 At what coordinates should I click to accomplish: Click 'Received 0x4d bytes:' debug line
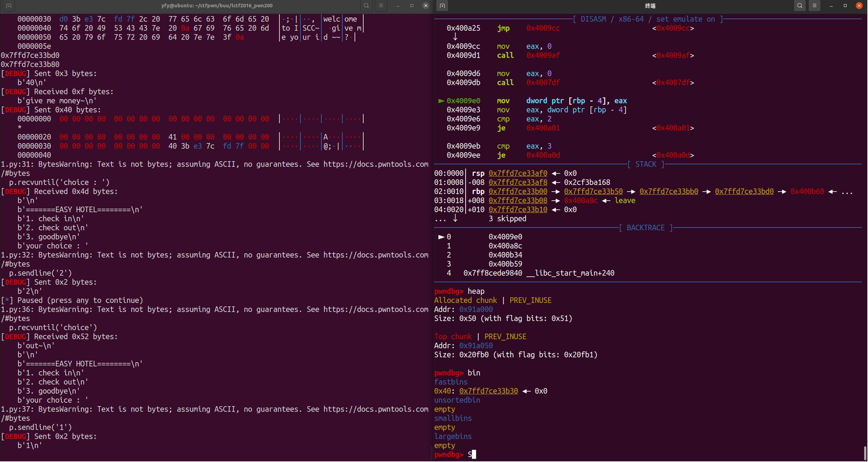point(59,192)
